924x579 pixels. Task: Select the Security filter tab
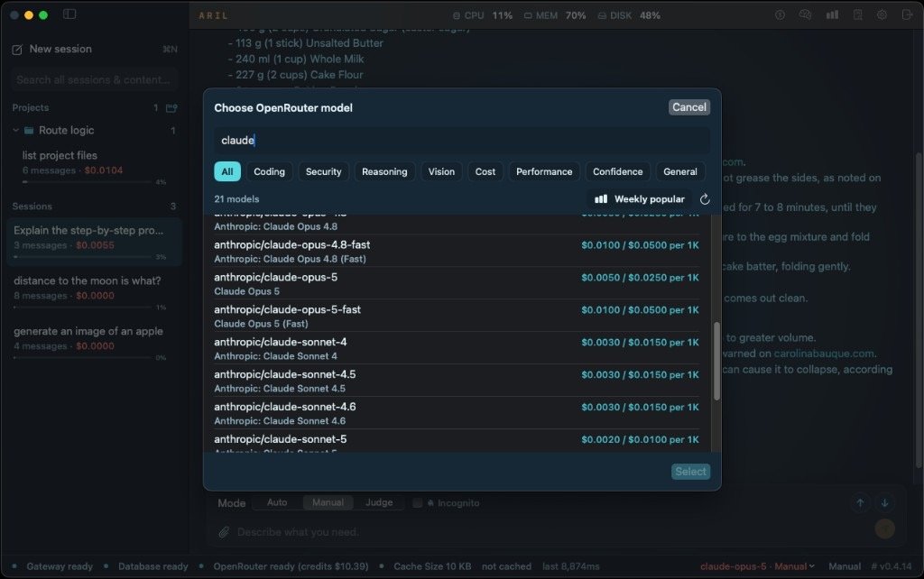(324, 171)
